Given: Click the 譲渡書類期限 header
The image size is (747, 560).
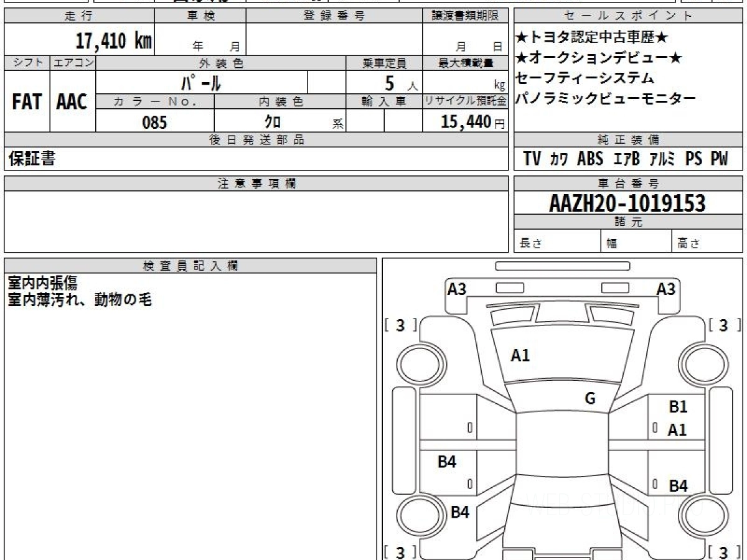Looking at the screenshot, I should [x=465, y=17].
